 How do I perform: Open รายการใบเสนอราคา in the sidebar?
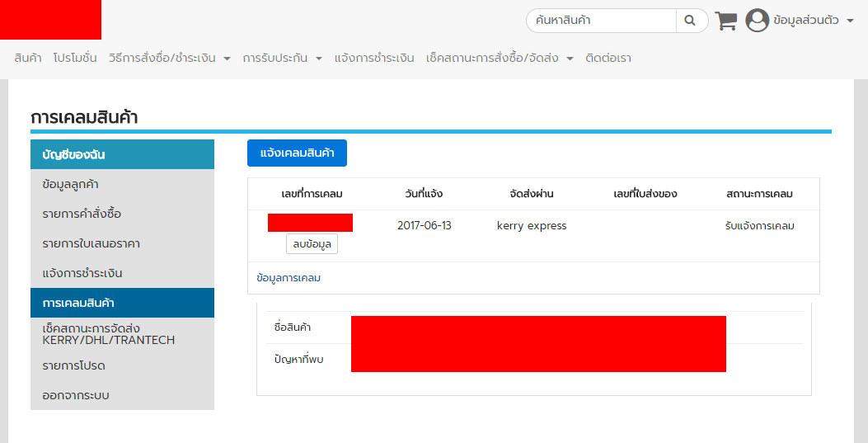(122, 243)
